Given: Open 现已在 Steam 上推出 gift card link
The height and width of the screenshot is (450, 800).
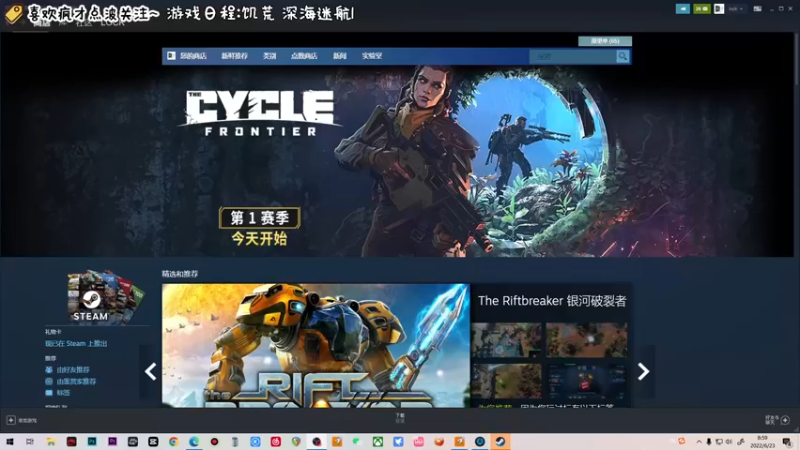Looking at the screenshot, I should click(x=76, y=344).
